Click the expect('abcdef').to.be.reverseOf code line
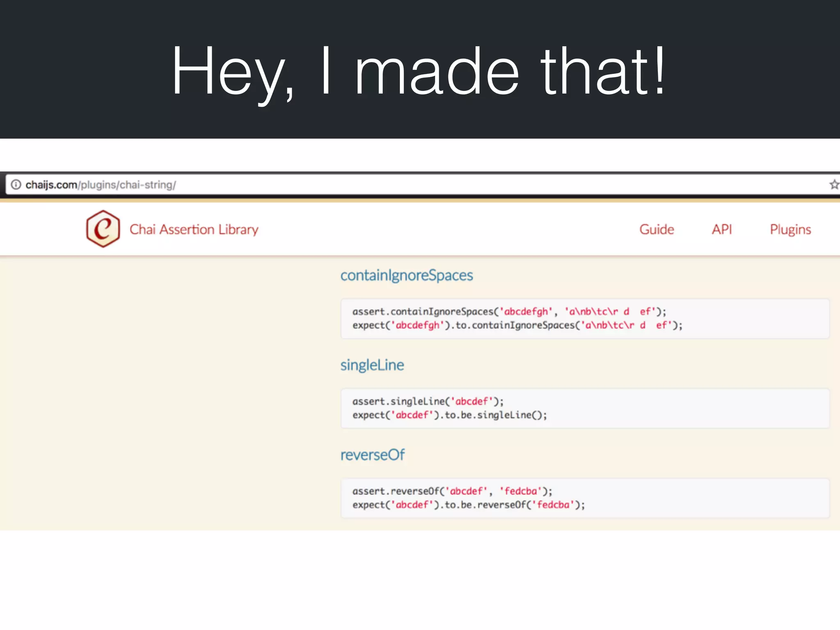840x630 pixels. (469, 505)
